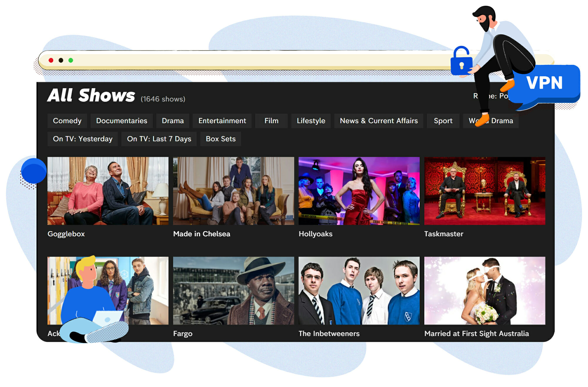Open The Inbetweeners thumbnail
Image resolution: width=588 pixels, height=387 pixels.
[x=359, y=291]
